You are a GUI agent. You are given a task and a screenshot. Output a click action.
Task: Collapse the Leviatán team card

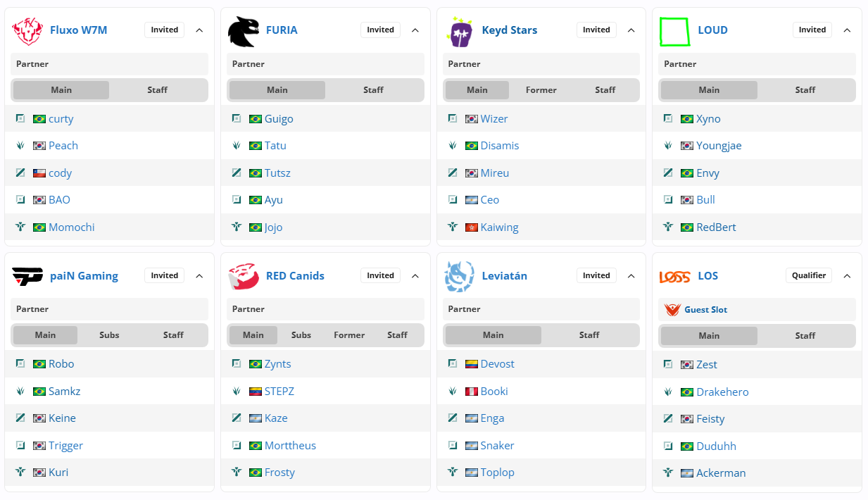click(x=631, y=275)
